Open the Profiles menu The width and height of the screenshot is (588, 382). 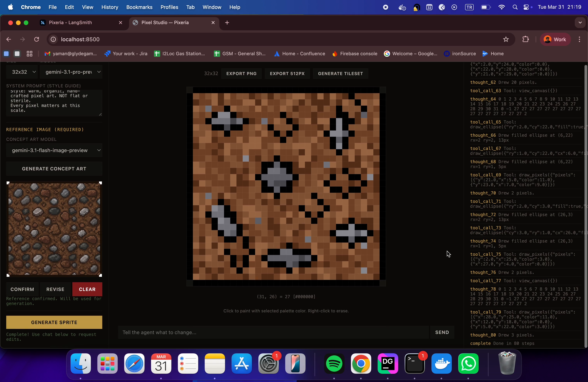(169, 7)
